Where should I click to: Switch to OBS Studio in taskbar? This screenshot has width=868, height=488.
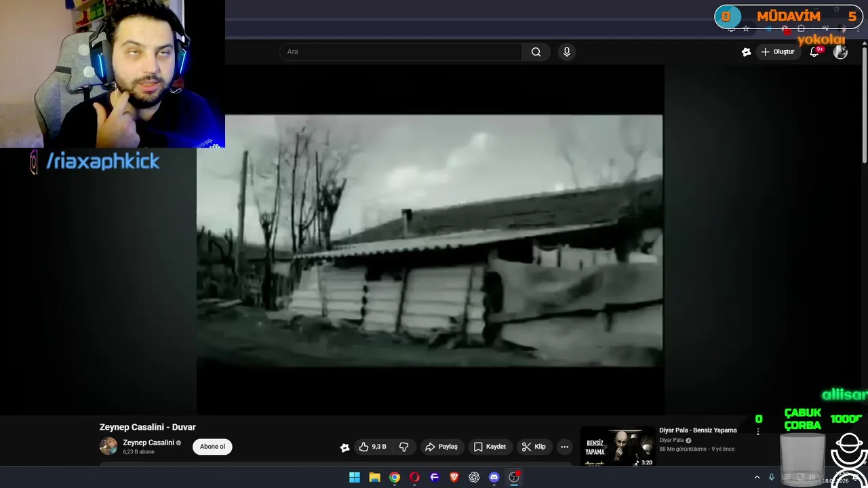click(514, 477)
